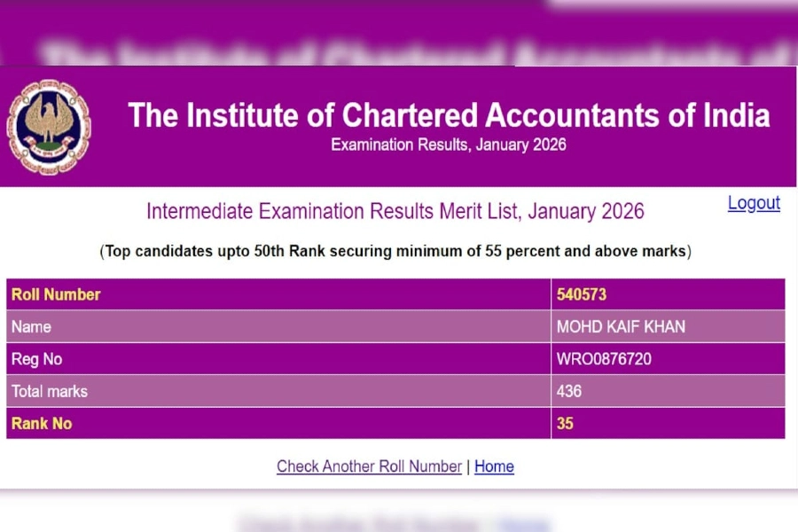Viewport: 798px width, 532px height.
Task: Click registration number WRO0876720
Action: pos(609,359)
